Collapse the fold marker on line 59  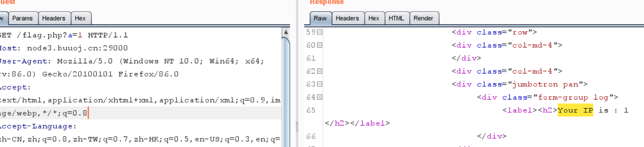(320, 32)
